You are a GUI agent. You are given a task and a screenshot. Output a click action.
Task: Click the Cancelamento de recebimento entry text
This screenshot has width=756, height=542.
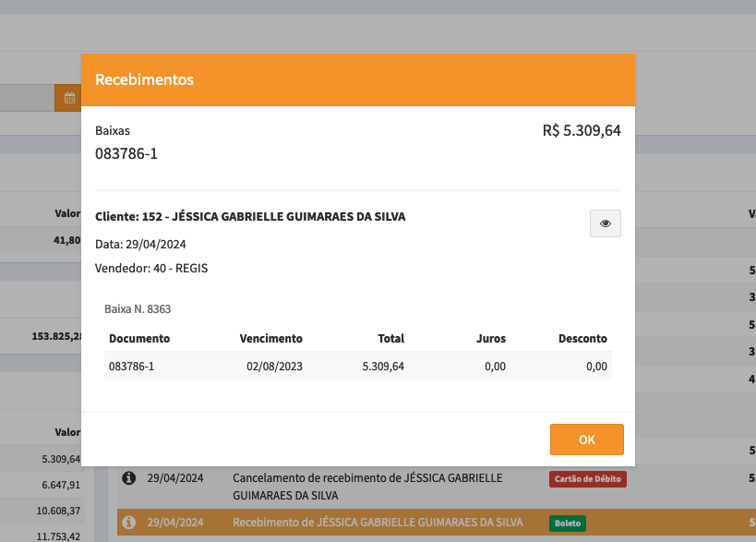(367, 486)
